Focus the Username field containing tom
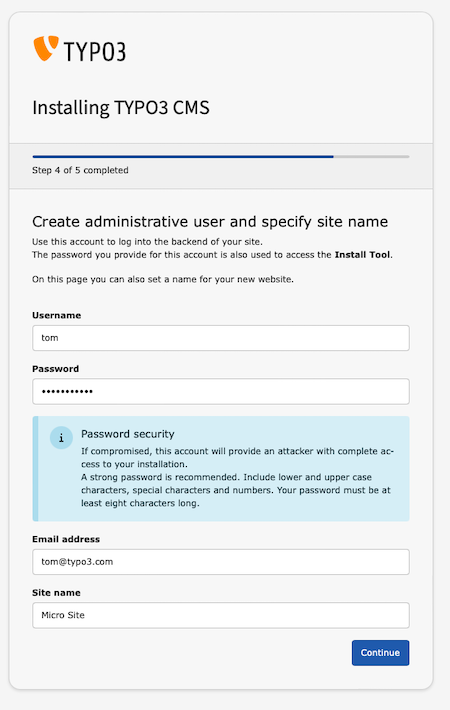The height and width of the screenshot is (710, 450). coord(221,338)
